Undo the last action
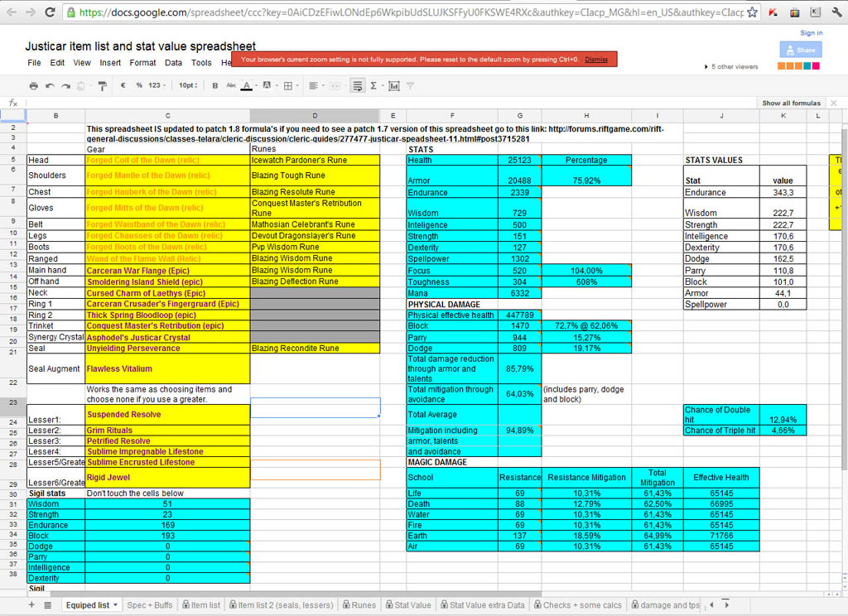This screenshot has height=616, width=848. (x=50, y=85)
